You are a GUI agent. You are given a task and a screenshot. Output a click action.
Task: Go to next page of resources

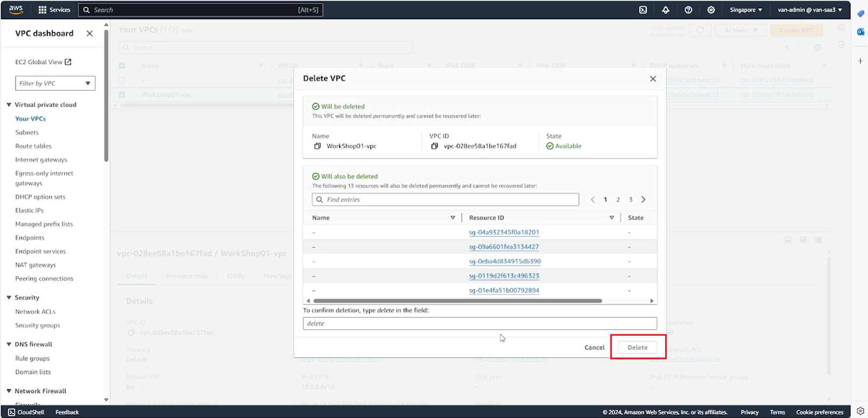coord(643,200)
